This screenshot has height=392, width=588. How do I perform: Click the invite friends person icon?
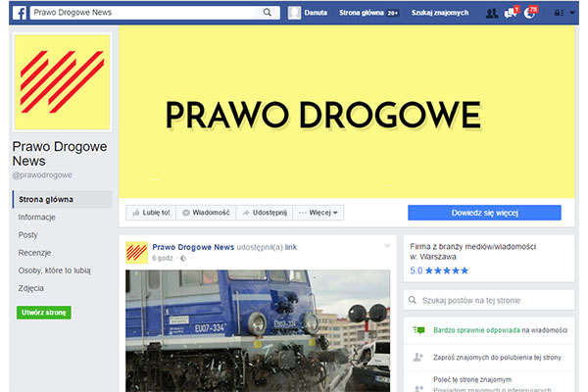[417, 357]
